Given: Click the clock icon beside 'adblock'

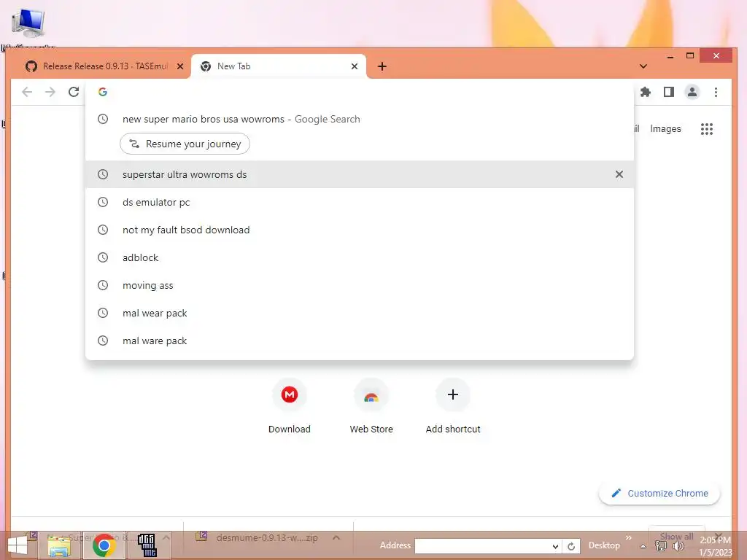Looking at the screenshot, I should [x=103, y=257].
